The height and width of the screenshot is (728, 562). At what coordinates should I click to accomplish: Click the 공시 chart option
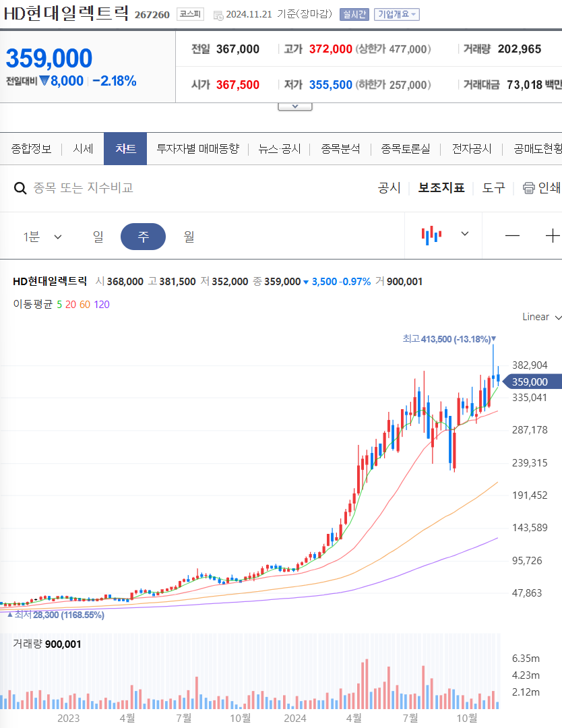tap(389, 187)
